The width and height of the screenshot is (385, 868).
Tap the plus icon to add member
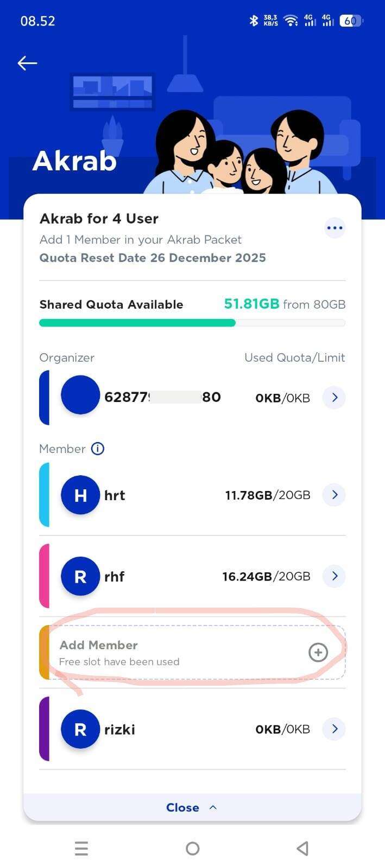click(x=318, y=653)
